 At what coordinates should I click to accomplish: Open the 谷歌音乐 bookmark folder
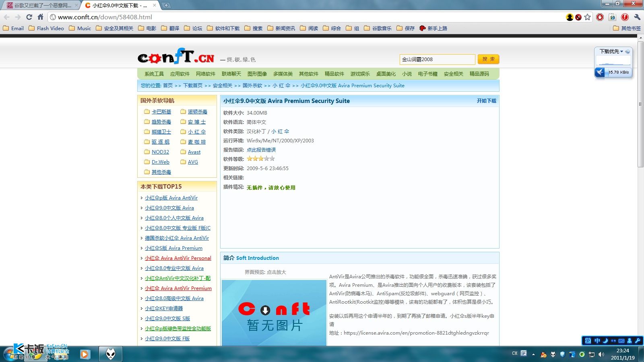click(378, 28)
